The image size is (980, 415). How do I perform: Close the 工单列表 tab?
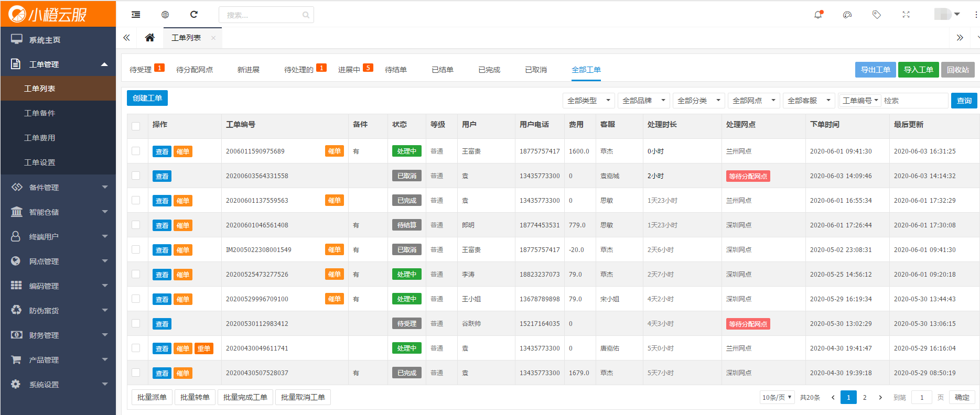tap(213, 38)
